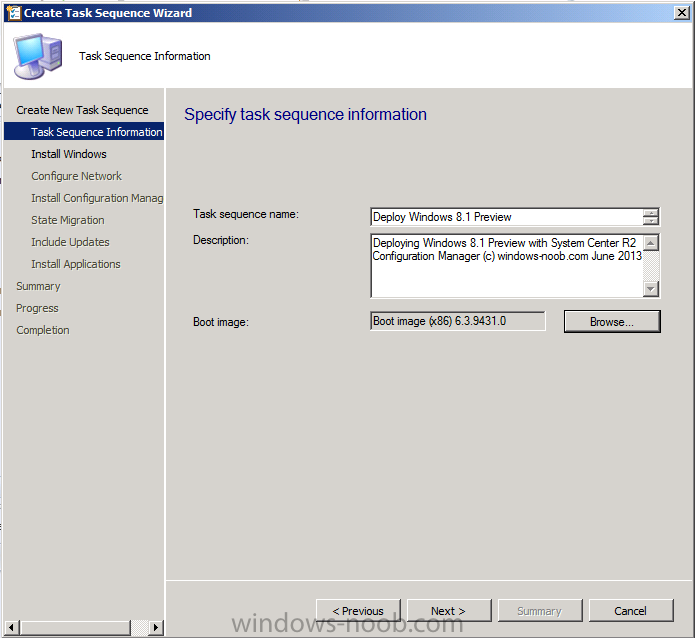Click the disabled Summary button

tap(540, 611)
